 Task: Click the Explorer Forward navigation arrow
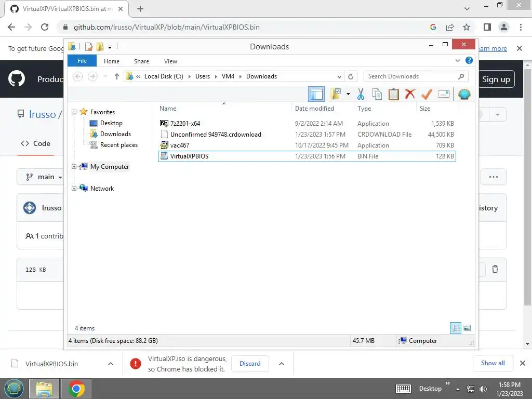coord(92,76)
